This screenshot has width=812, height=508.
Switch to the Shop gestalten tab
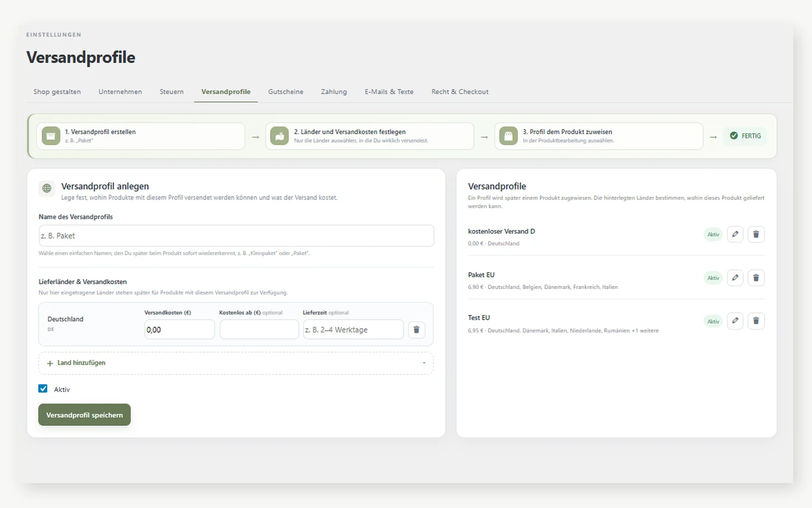pyautogui.click(x=57, y=92)
